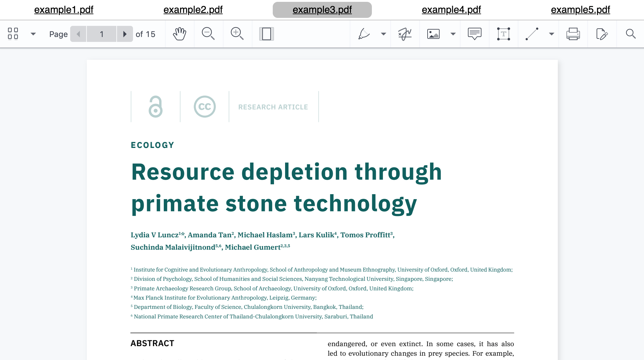Select the highlighter annotation tool
Viewport: 644px width, 360px height.
[364, 34]
